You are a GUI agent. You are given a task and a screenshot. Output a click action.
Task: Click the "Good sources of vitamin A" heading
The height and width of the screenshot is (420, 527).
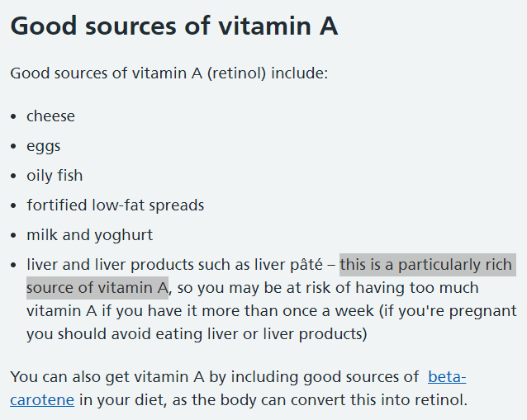pyautogui.click(x=173, y=26)
